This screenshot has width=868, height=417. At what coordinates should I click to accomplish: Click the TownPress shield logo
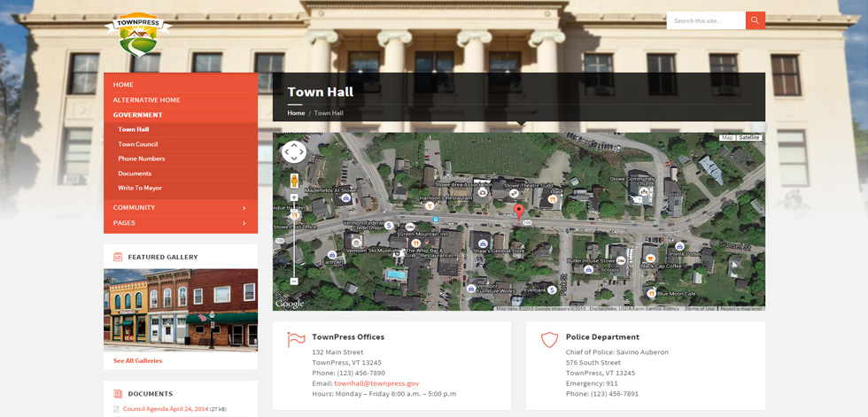138,35
